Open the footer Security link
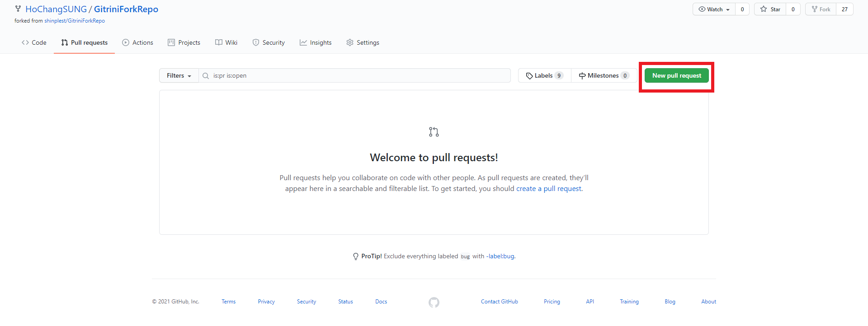This screenshot has width=868, height=326. tap(307, 302)
